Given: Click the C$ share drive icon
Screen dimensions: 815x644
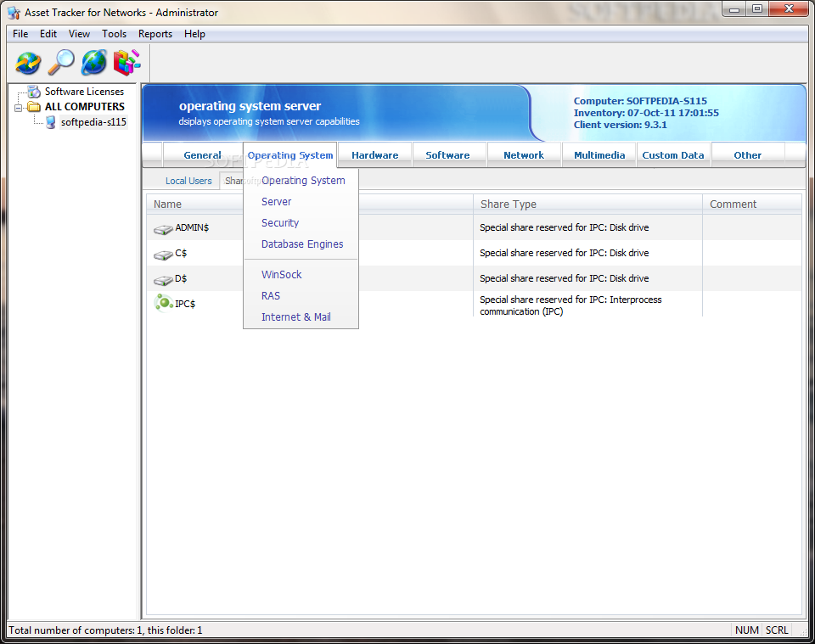Looking at the screenshot, I should pyautogui.click(x=163, y=255).
